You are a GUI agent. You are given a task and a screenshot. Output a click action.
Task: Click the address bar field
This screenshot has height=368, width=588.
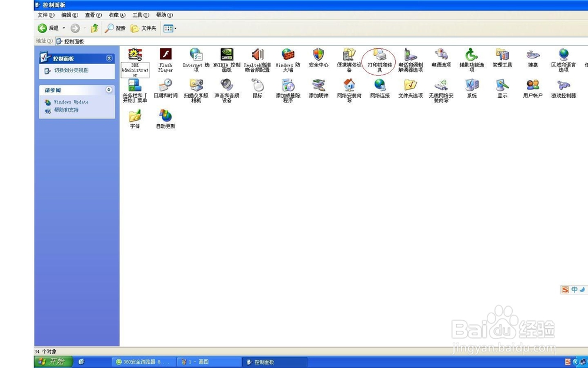click(x=322, y=41)
